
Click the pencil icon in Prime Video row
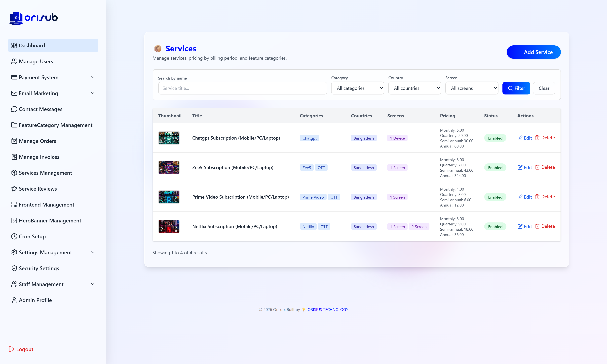(x=520, y=197)
